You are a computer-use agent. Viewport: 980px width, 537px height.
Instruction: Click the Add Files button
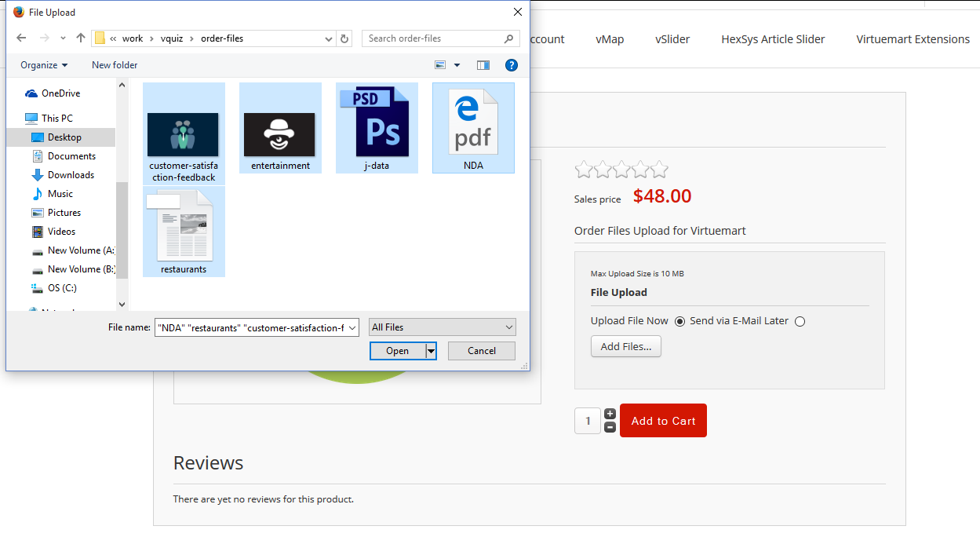coord(625,346)
